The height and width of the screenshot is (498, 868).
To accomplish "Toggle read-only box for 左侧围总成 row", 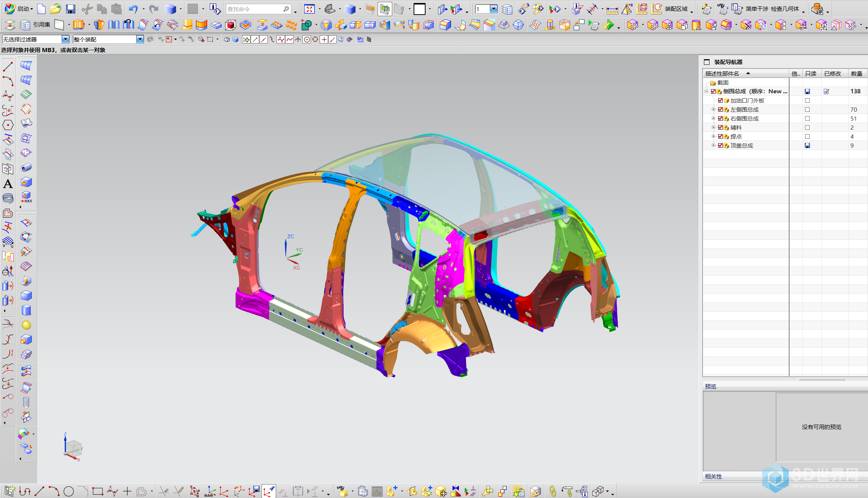I will (x=807, y=109).
